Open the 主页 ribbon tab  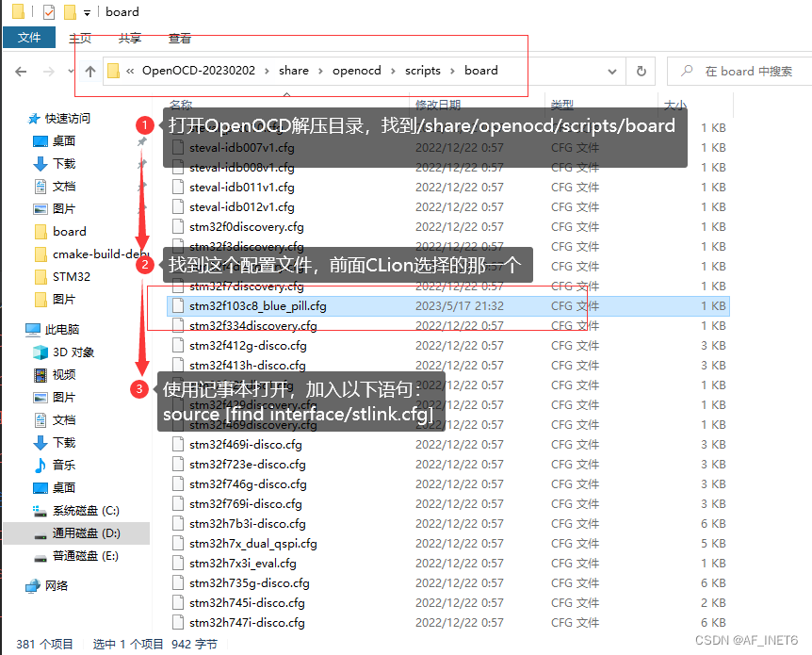pyautogui.click(x=80, y=38)
